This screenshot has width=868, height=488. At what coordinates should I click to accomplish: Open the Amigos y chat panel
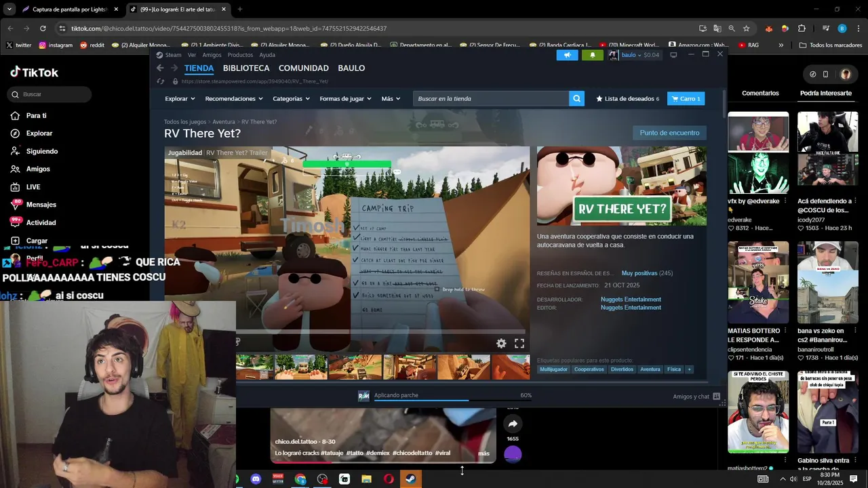click(x=696, y=396)
